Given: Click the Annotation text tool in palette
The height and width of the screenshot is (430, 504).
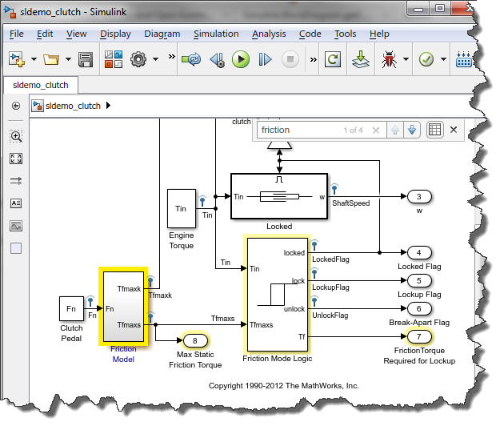Looking at the screenshot, I should pos(16,203).
